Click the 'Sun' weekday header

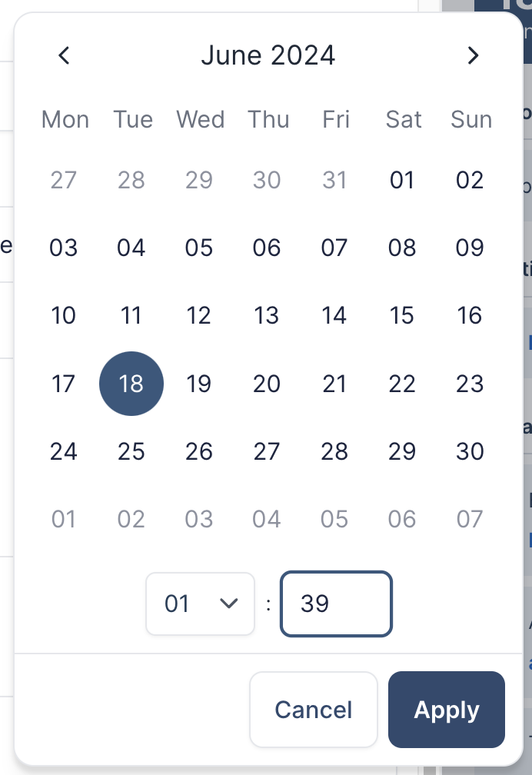click(x=470, y=119)
